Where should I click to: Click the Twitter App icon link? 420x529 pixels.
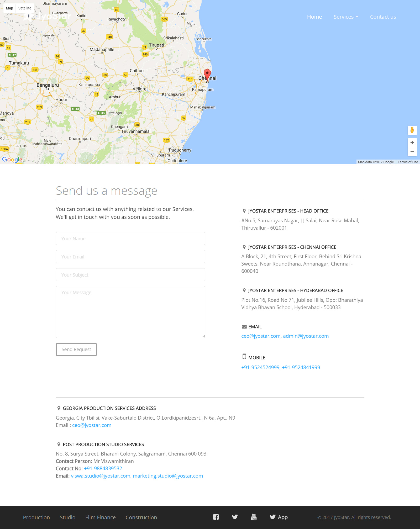point(279,517)
